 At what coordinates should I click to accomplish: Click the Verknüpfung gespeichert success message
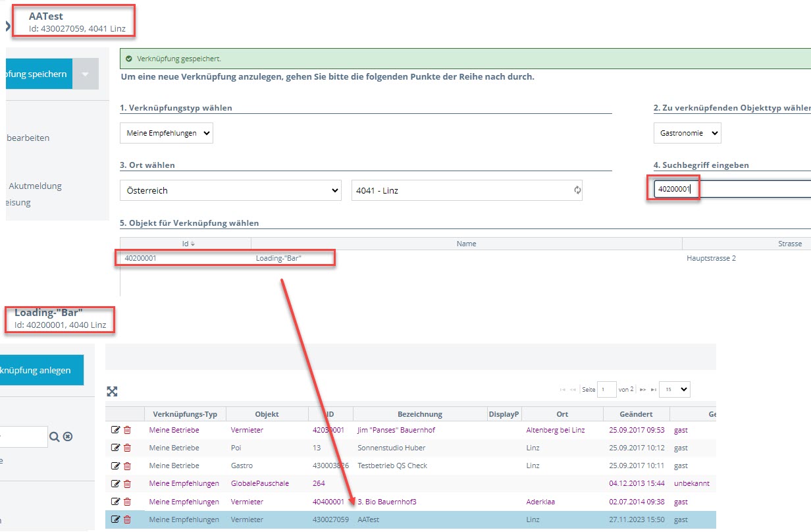point(178,59)
